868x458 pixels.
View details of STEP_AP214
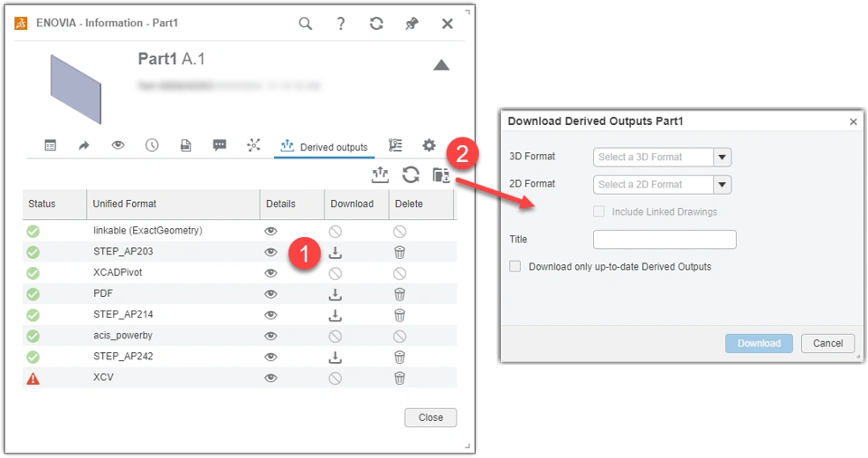[x=270, y=315]
